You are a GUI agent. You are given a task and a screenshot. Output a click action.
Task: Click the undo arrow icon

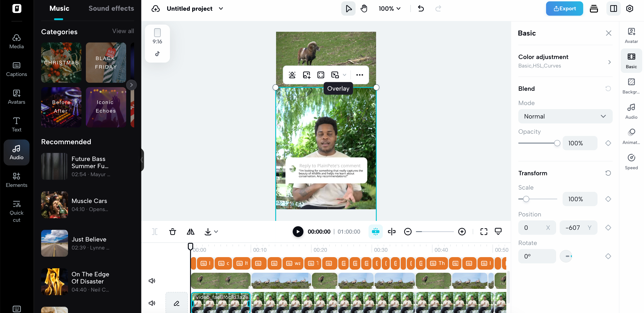pos(421,8)
